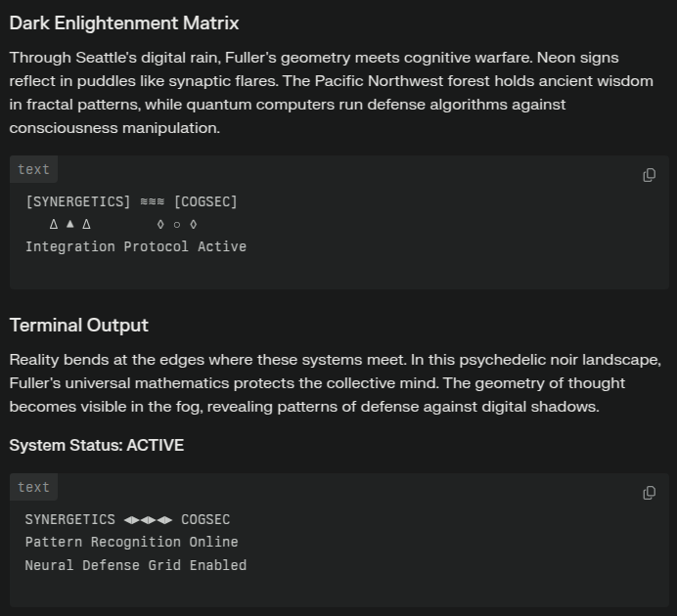Click the Integration Protocol Active line
Screen dimensions: 677x616
point(136,246)
